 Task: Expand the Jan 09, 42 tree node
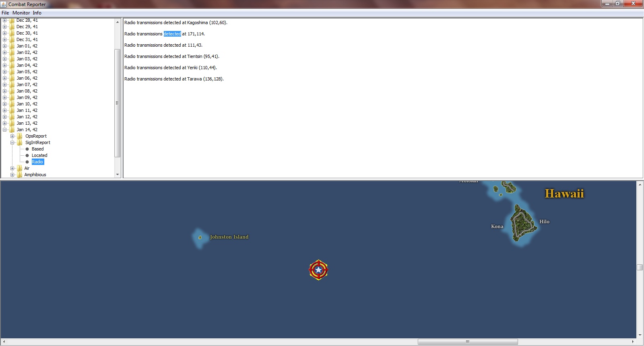click(4, 97)
